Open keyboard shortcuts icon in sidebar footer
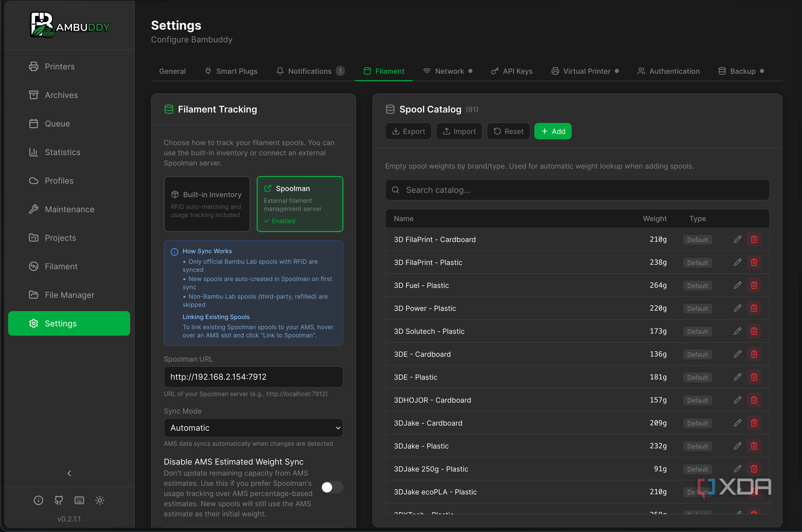The width and height of the screenshot is (802, 532). pos(79,500)
